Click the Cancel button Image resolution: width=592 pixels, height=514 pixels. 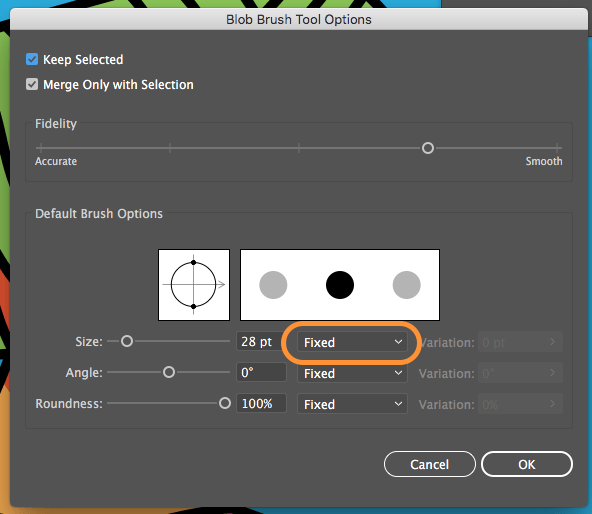tap(430, 464)
